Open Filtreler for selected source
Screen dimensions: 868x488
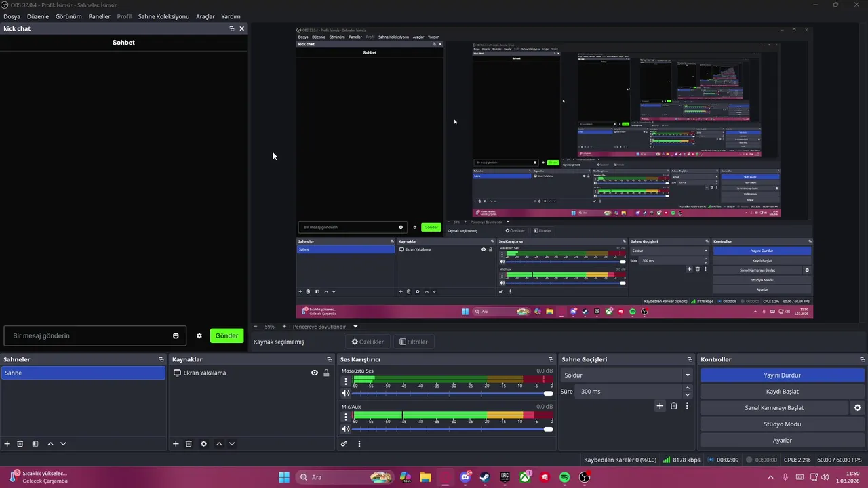tap(414, 342)
